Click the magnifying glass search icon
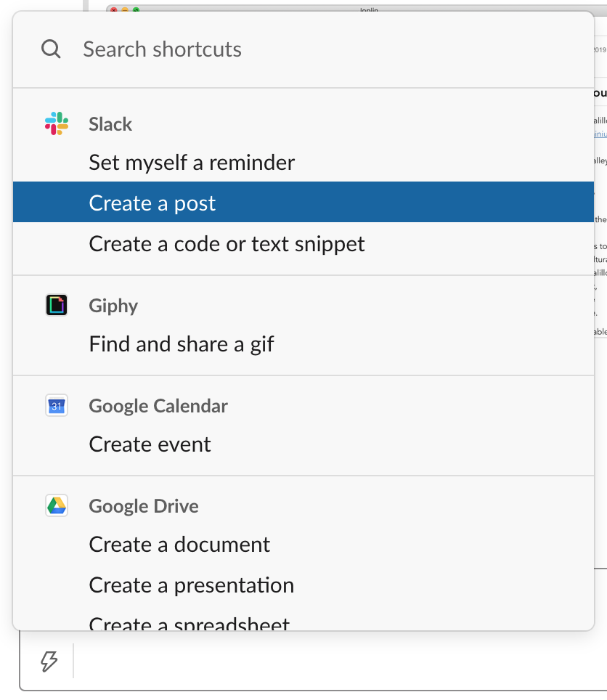Image resolution: width=607 pixels, height=700 pixels. click(x=51, y=49)
